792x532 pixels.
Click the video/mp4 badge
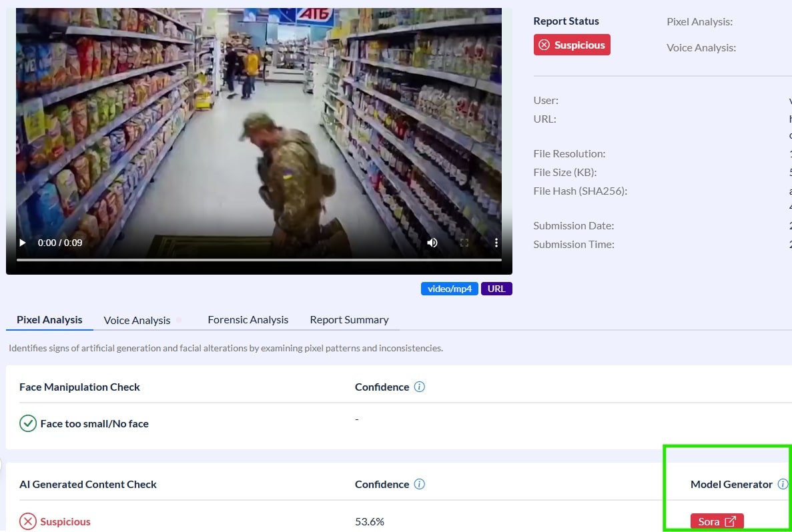449,289
